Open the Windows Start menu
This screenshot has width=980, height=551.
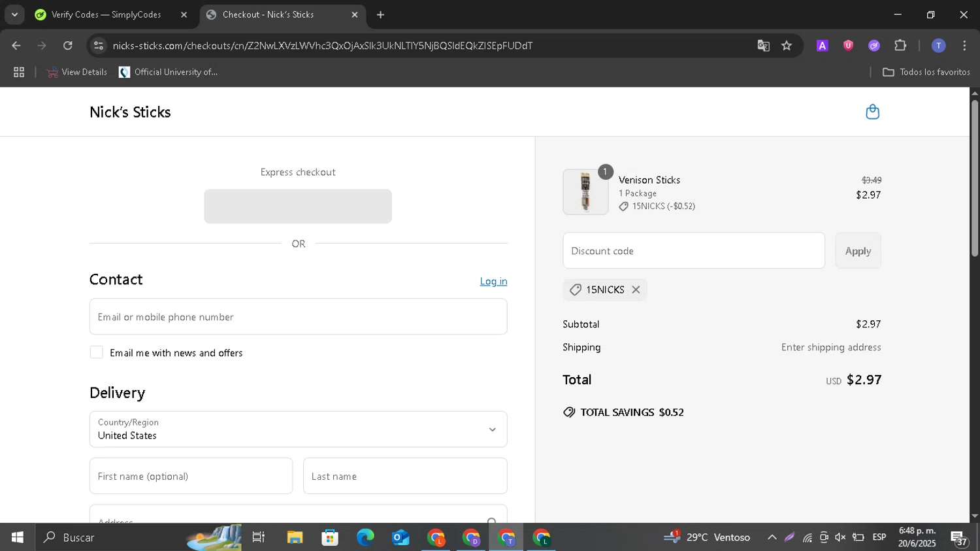(18, 537)
